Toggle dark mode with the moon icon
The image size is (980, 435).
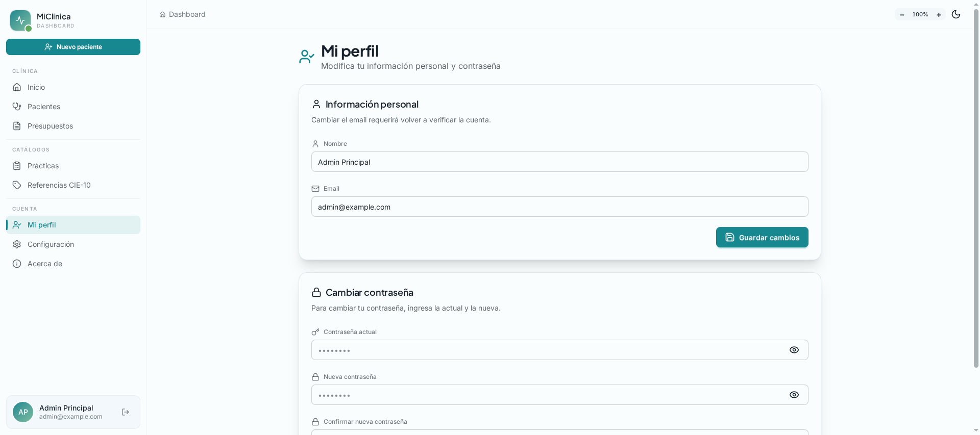click(x=956, y=14)
